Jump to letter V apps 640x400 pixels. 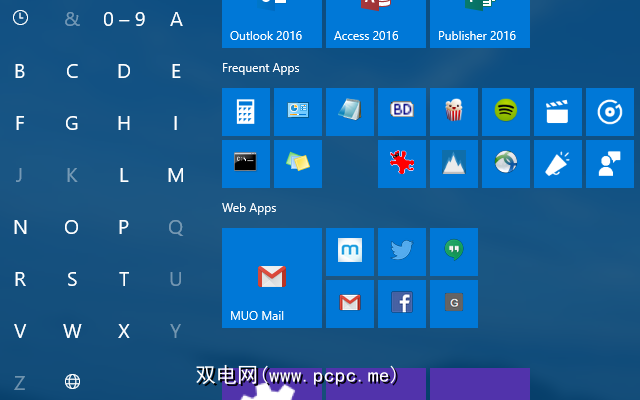point(20,331)
